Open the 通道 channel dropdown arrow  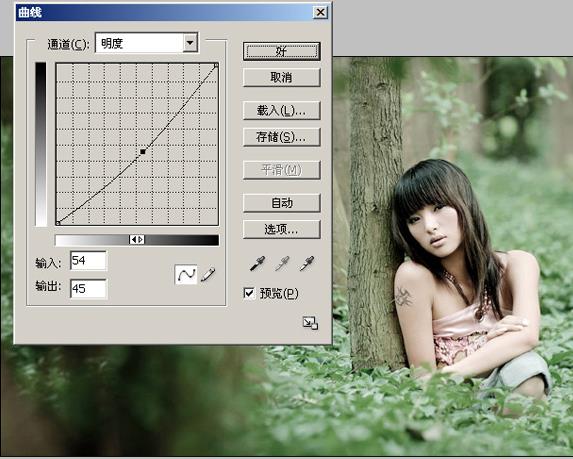click(x=190, y=43)
